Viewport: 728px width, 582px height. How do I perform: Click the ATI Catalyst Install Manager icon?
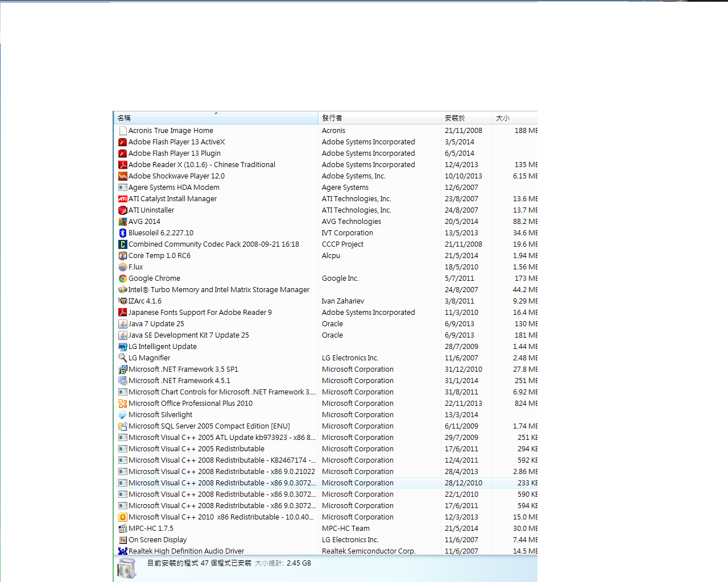tap(122, 199)
